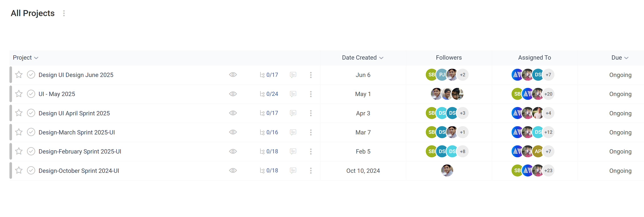Star the Design UI Design June 2025 project

pos(19,75)
